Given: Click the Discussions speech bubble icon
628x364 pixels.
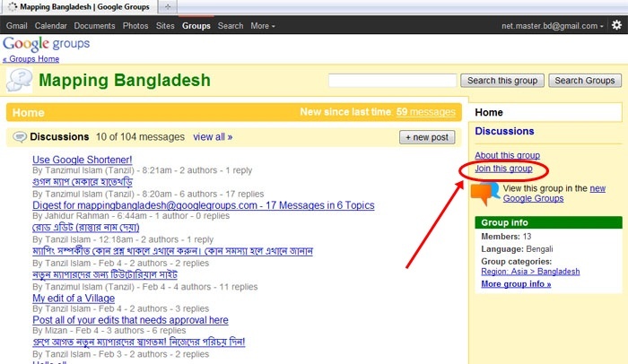Looking at the screenshot, I should coord(19,137).
